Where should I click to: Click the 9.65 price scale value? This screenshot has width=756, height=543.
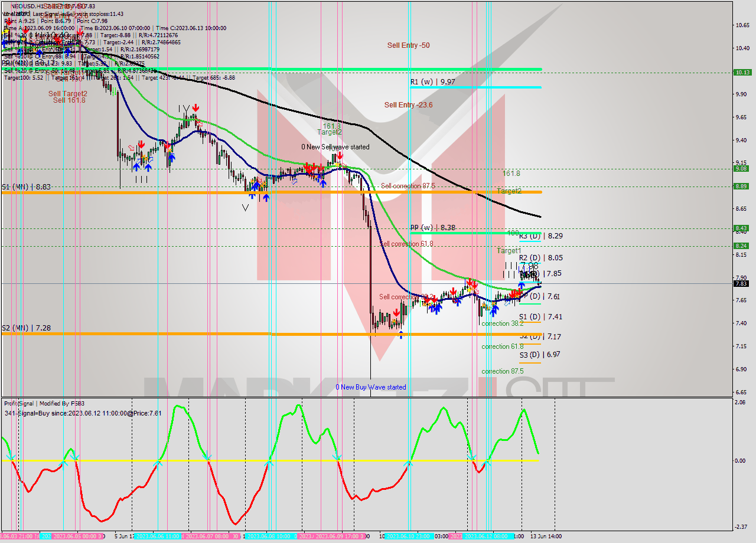pyautogui.click(x=742, y=117)
